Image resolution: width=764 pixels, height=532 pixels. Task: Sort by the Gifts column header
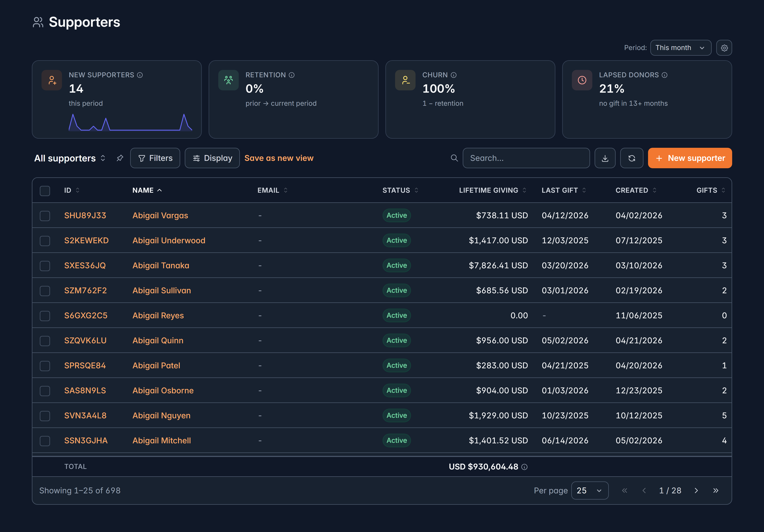point(711,190)
